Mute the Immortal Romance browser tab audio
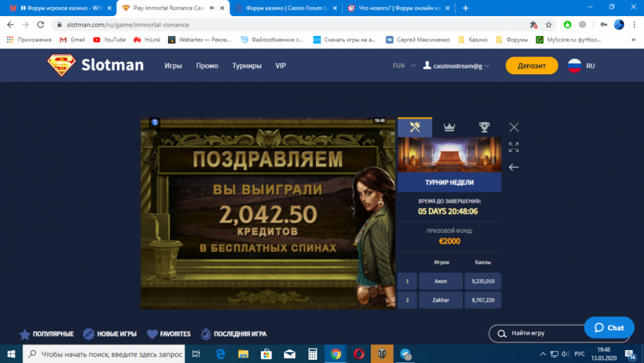 (212, 8)
